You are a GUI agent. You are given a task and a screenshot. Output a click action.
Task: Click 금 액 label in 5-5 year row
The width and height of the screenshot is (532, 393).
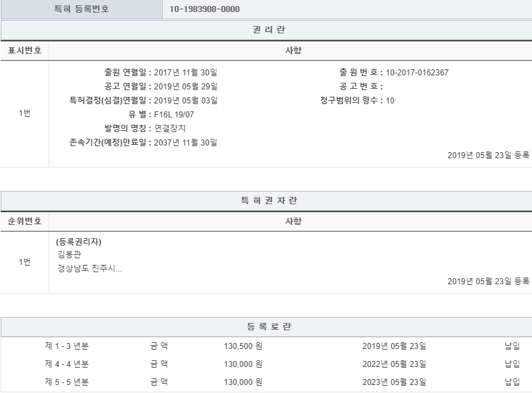point(159,382)
